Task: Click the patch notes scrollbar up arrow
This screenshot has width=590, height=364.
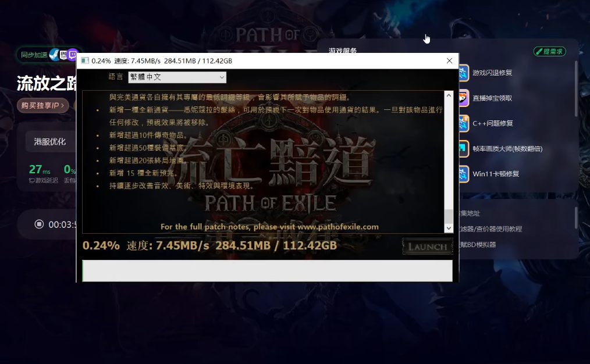Action: tap(449, 95)
